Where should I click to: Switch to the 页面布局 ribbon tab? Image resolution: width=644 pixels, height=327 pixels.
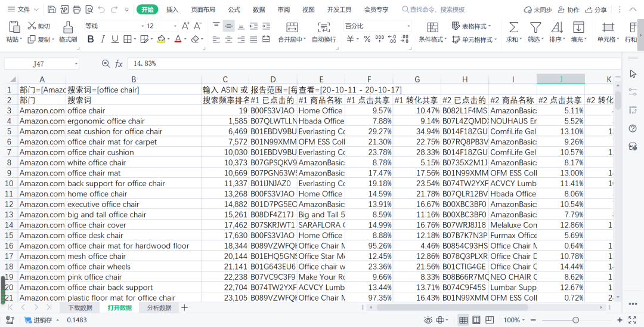tap(203, 10)
